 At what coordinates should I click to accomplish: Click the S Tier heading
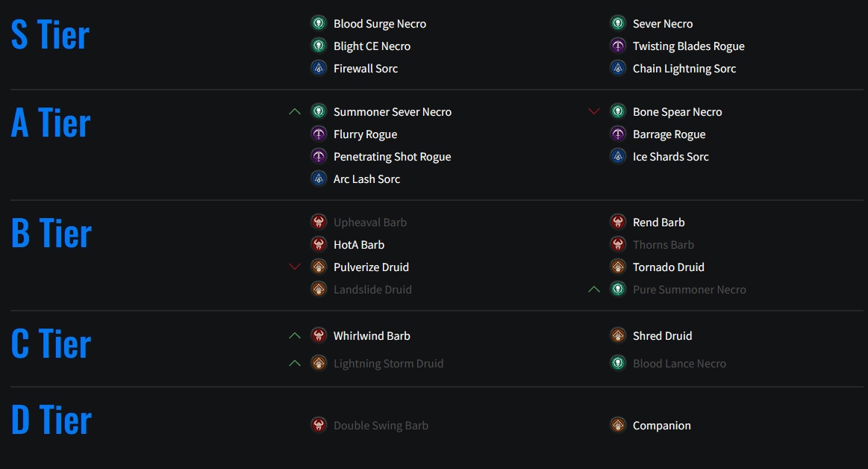click(x=50, y=35)
